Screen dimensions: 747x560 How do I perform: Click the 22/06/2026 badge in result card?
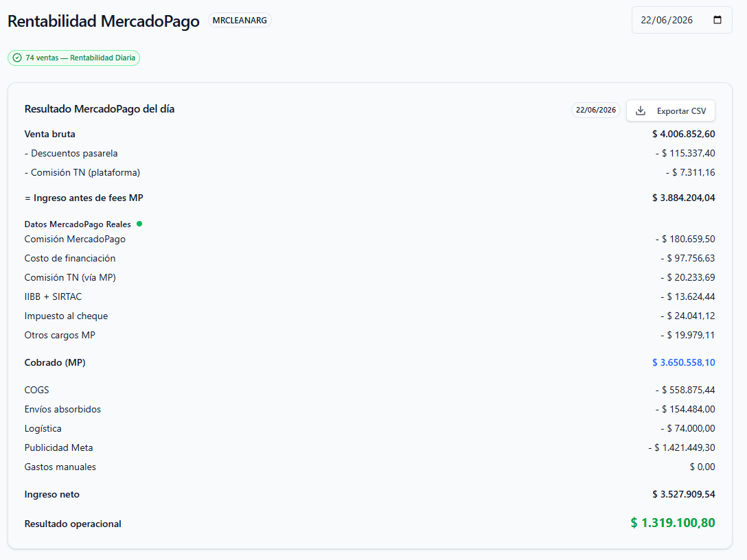595,110
